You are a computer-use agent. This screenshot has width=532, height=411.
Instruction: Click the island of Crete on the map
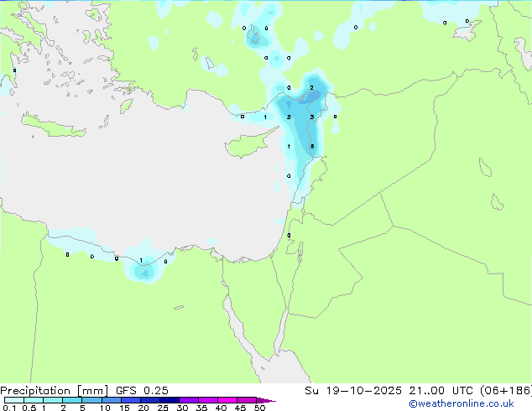click(54, 126)
